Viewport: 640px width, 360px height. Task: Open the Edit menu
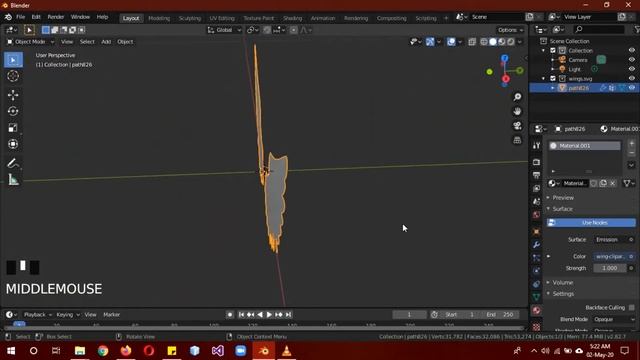click(x=36, y=17)
